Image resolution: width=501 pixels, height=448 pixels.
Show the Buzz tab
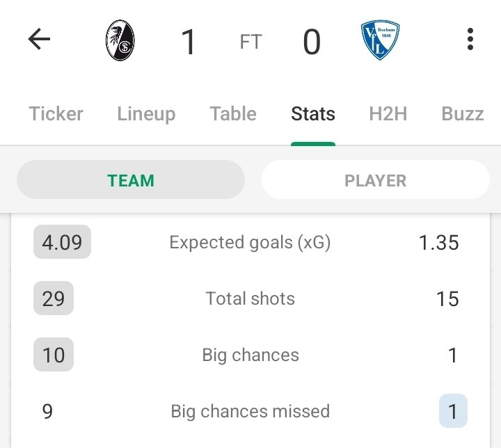[463, 114]
